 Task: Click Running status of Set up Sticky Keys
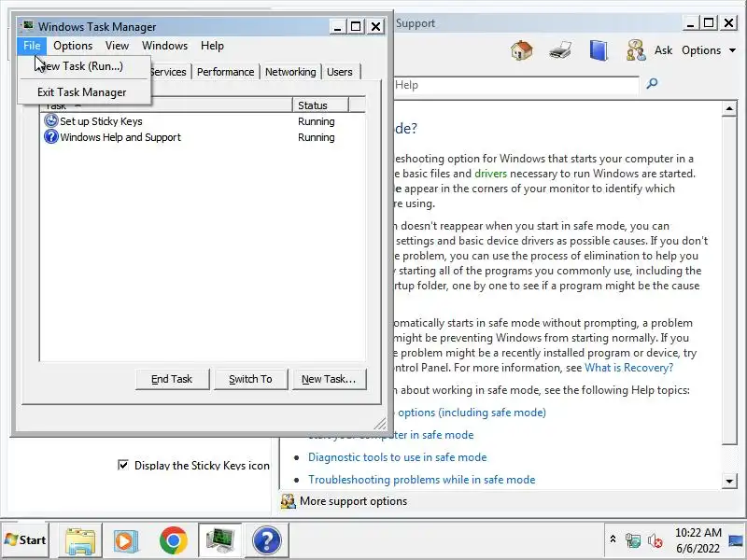pos(317,121)
